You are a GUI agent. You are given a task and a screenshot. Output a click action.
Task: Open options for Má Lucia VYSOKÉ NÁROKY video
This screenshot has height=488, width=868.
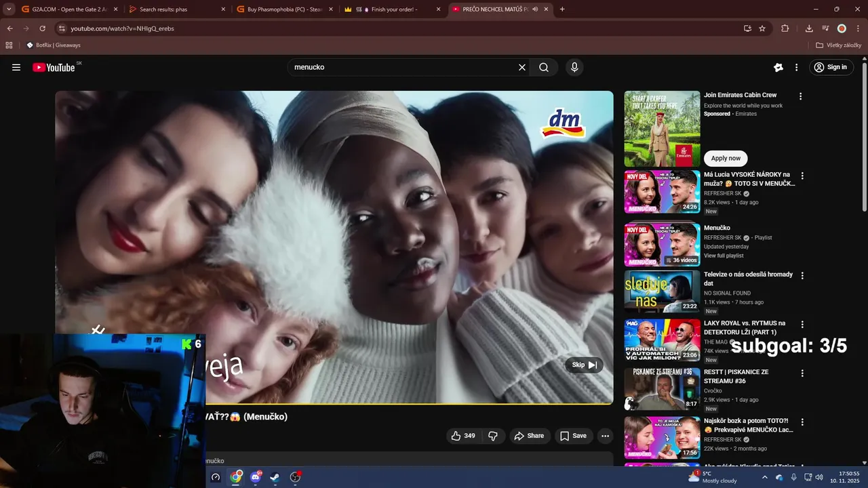coord(802,176)
